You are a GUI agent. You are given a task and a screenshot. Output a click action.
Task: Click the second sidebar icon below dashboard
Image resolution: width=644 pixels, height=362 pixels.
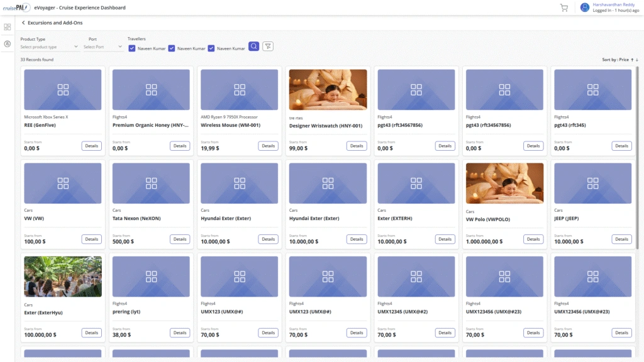coord(8,44)
